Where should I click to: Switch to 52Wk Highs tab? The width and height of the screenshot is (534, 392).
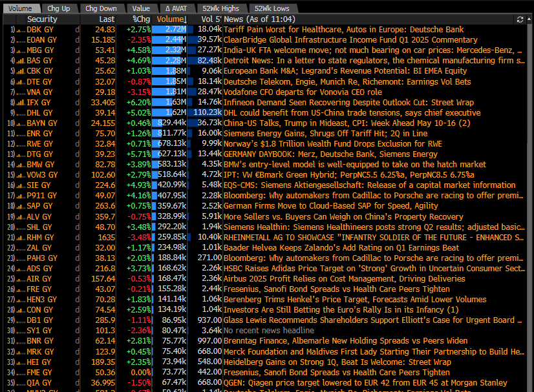point(220,8)
